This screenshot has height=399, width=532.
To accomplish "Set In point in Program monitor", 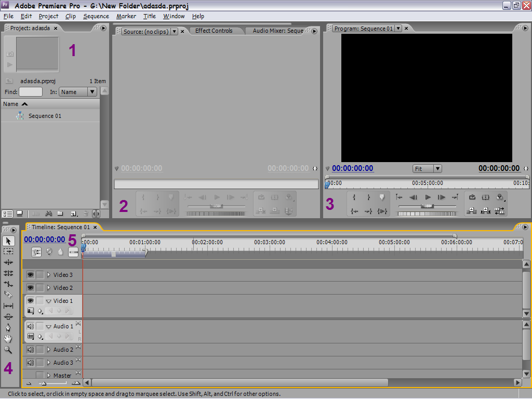I will pyautogui.click(x=354, y=197).
